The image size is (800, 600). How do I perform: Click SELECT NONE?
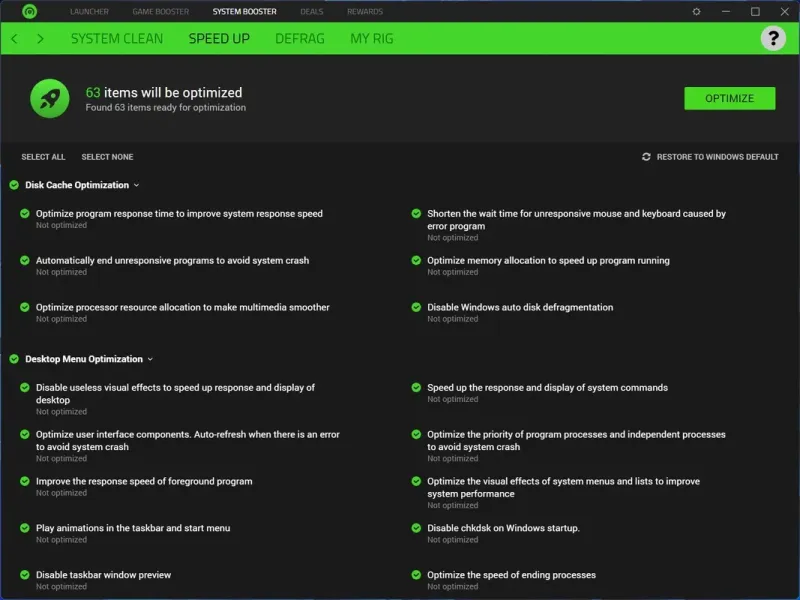click(x=107, y=157)
